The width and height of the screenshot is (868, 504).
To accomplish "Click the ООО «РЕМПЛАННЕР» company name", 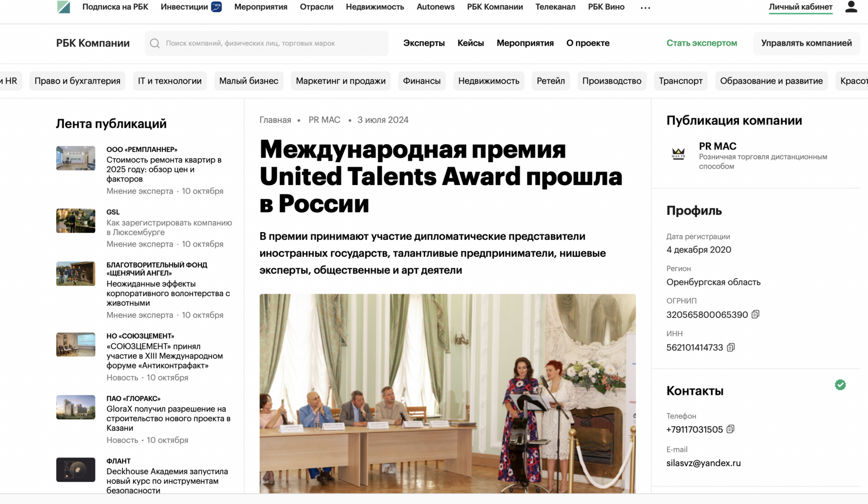I will tap(142, 149).
